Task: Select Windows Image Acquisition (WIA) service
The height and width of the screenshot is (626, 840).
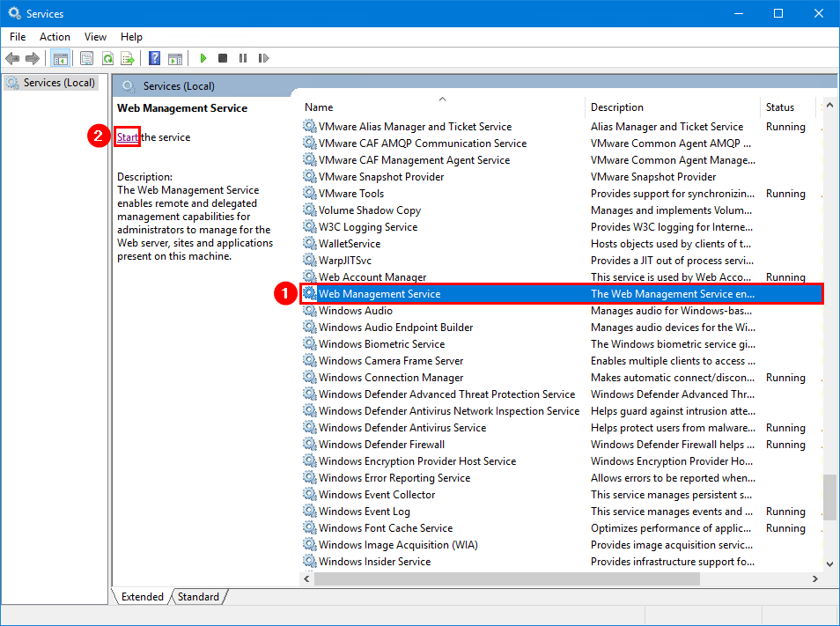Action: click(x=398, y=544)
